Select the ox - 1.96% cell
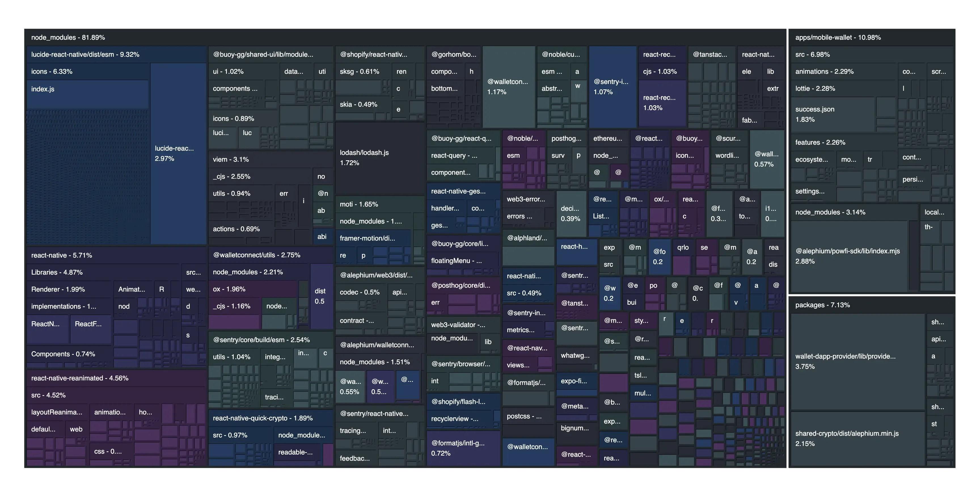 coord(253,289)
